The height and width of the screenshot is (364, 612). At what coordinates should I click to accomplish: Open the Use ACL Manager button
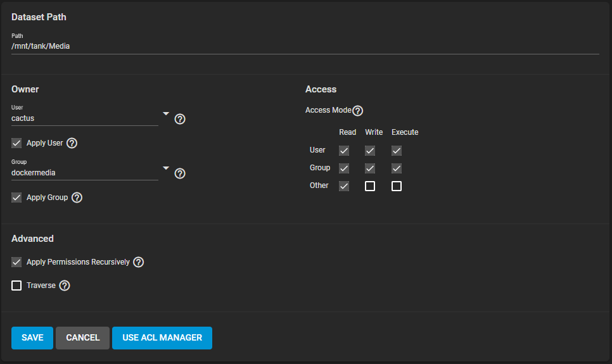(162, 338)
